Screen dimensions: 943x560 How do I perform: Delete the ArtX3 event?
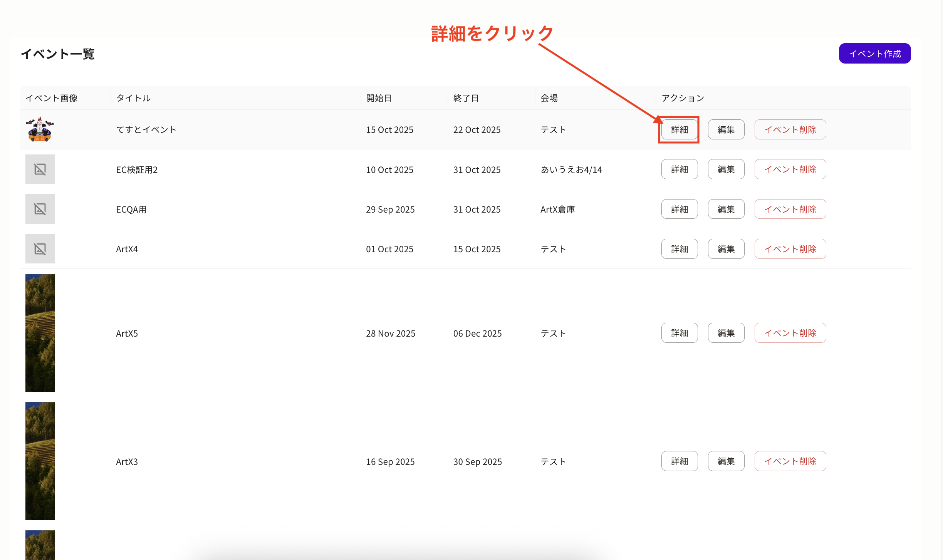790,461
